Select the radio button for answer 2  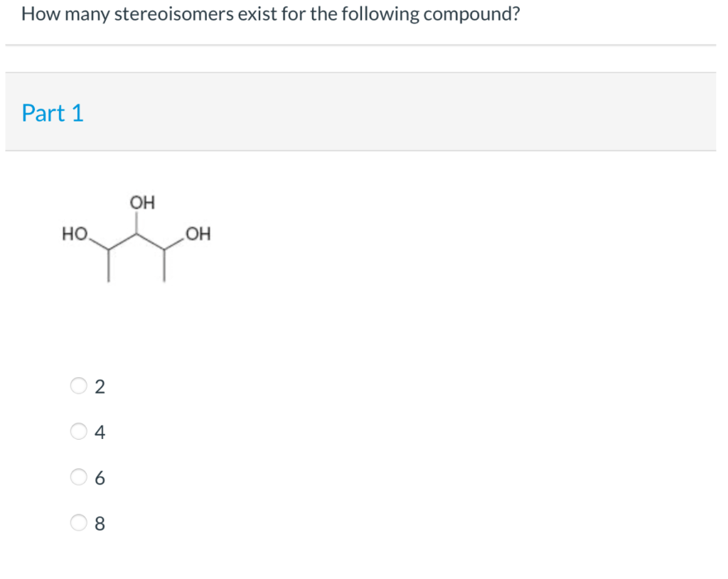[x=78, y=386]
